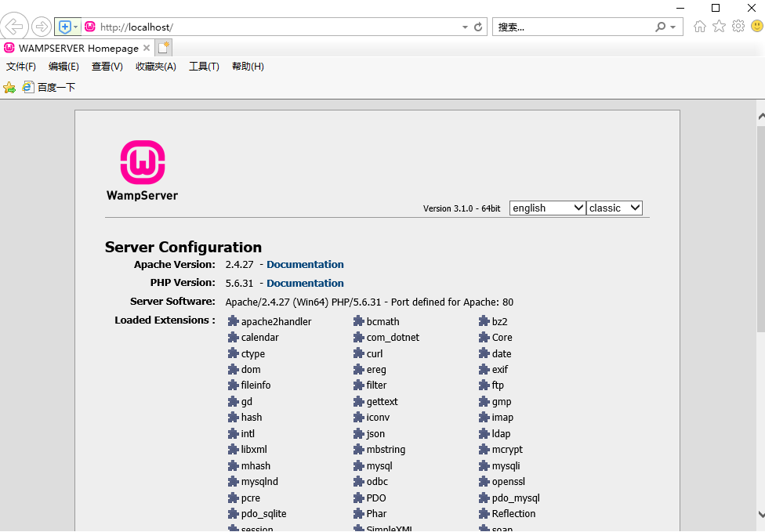The width and height of the screenshot is (765, 532).
Task: Click the pink WampServer logo
Action: click(143, 162)
